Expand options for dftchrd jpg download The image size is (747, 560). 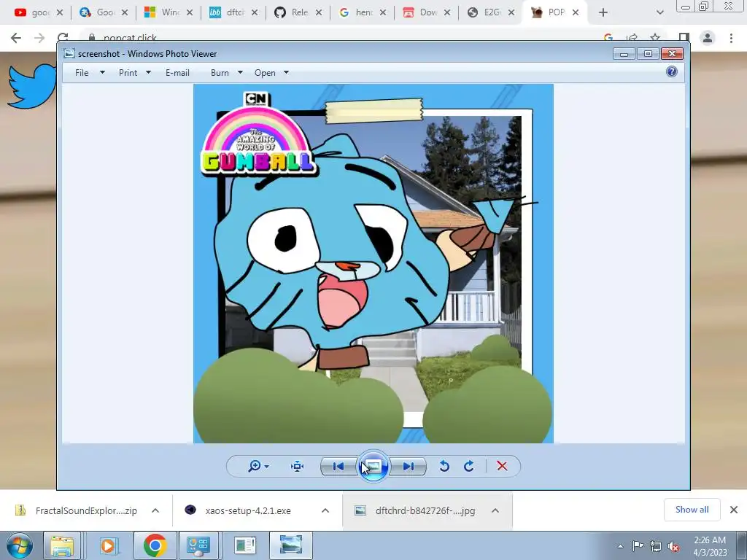495,510
